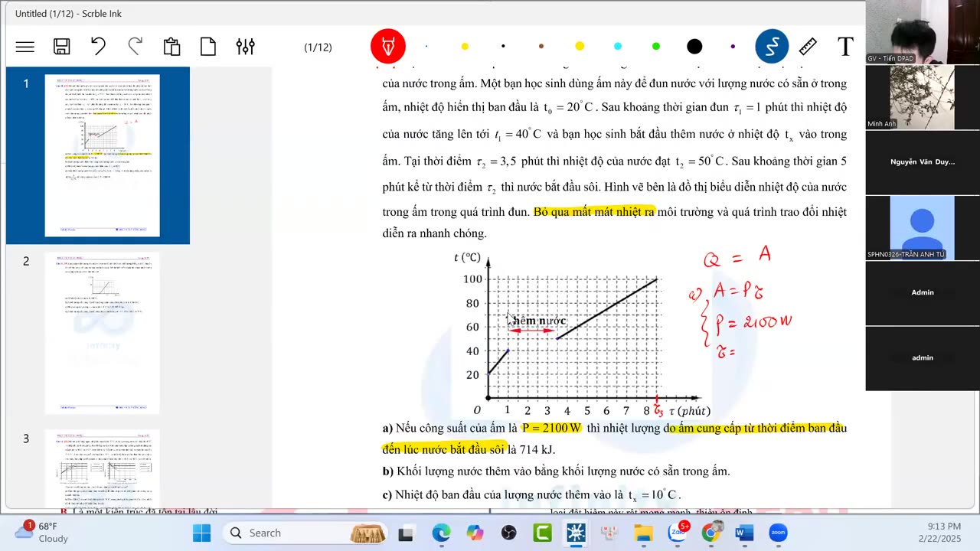The image size is (980, 551).
Task: Select the ruler tool
Action: [808, 47]
